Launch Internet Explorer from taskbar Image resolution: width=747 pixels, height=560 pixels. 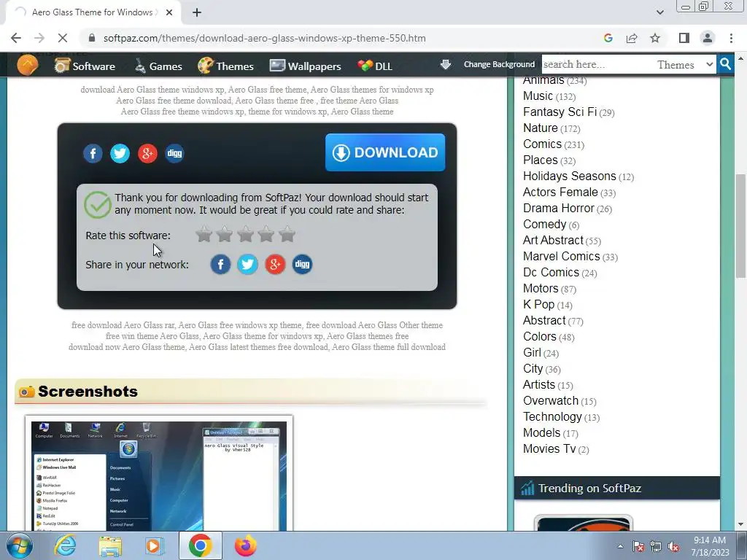pyautogui.click(x=65, y=545)
